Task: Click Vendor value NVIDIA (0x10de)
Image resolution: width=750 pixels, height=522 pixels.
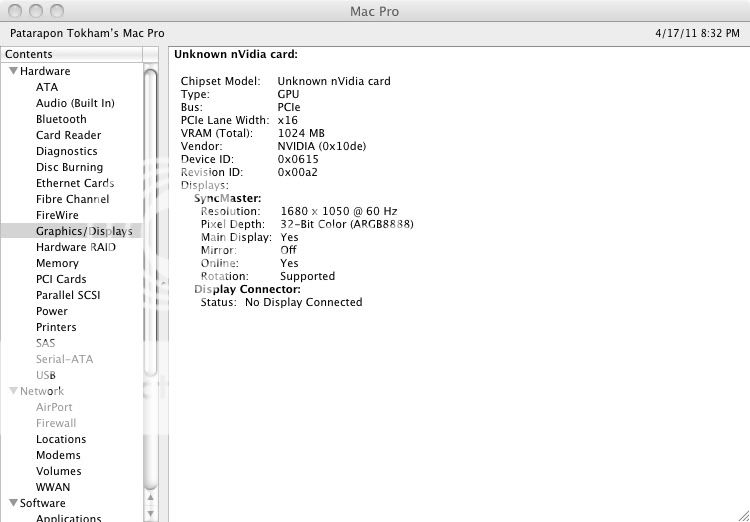Action: [x=321, y=146]
